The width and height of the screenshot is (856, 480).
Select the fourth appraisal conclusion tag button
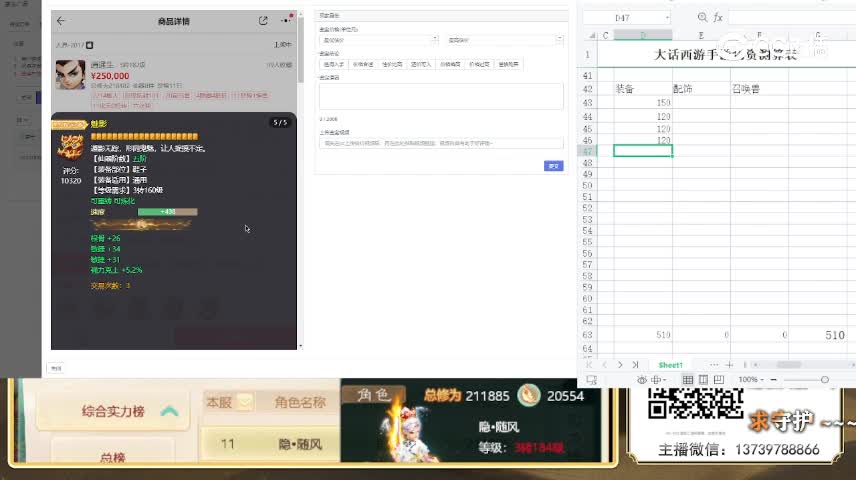pos(420,64)
